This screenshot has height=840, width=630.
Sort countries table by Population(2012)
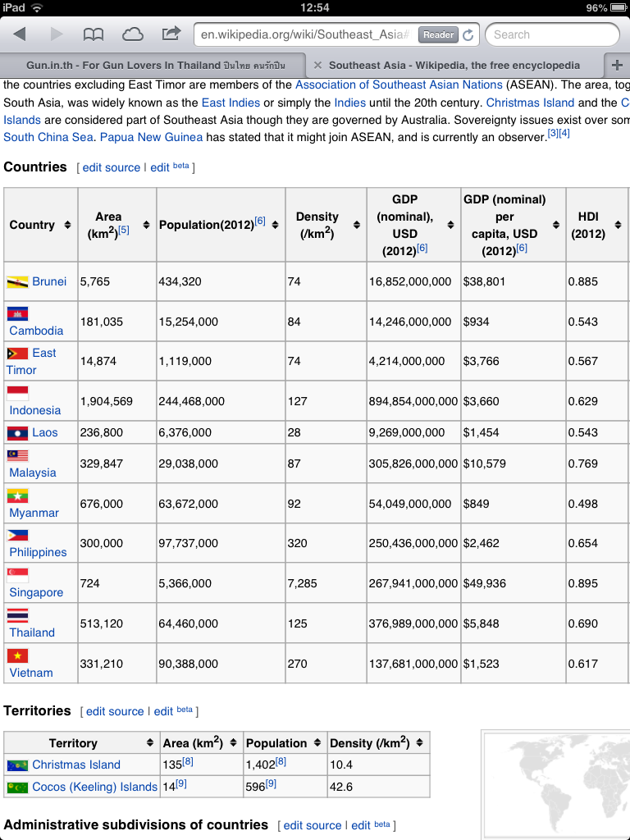[275, 225]
